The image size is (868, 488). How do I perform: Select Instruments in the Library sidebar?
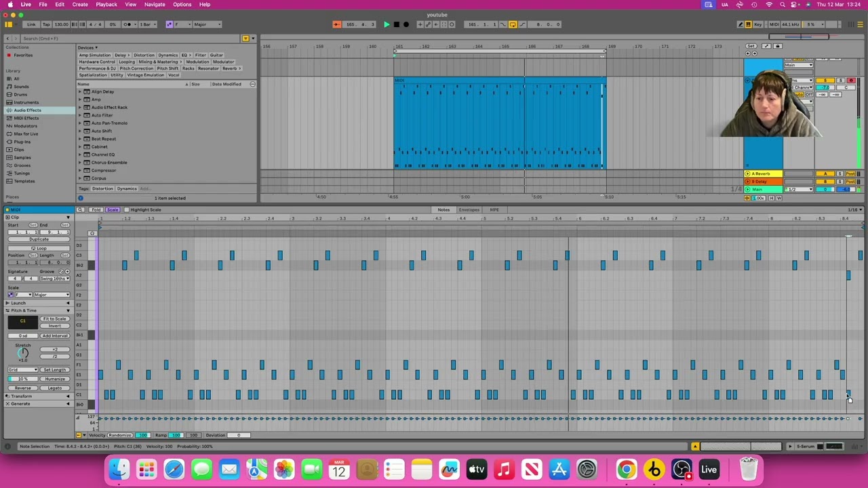(26, 102)
